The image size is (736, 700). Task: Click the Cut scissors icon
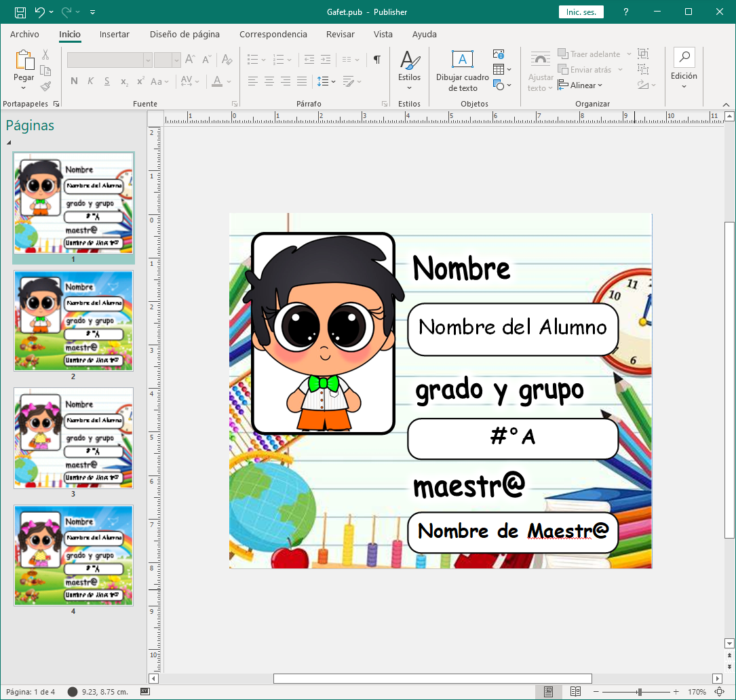(45, 55)
